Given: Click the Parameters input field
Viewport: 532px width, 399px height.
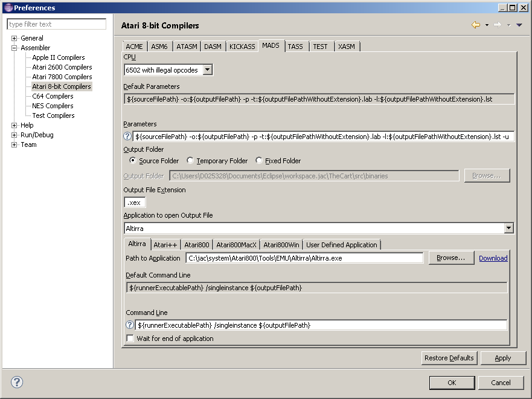Looking at the screenshot, I should tap(323, 137).
